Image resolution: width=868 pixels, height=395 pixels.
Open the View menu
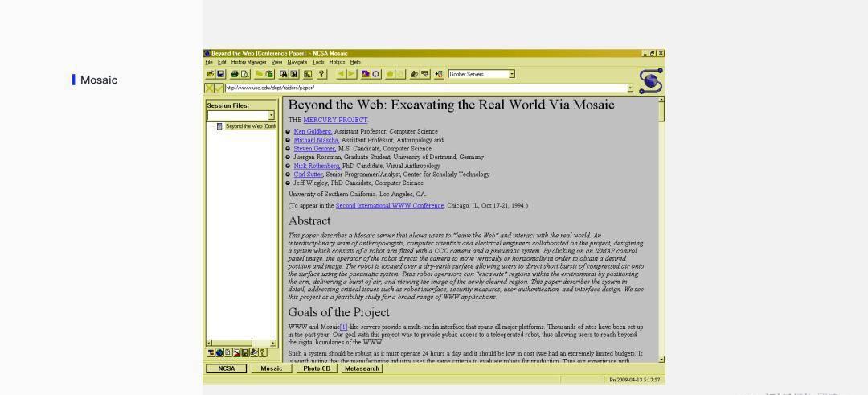pos(276,62)
